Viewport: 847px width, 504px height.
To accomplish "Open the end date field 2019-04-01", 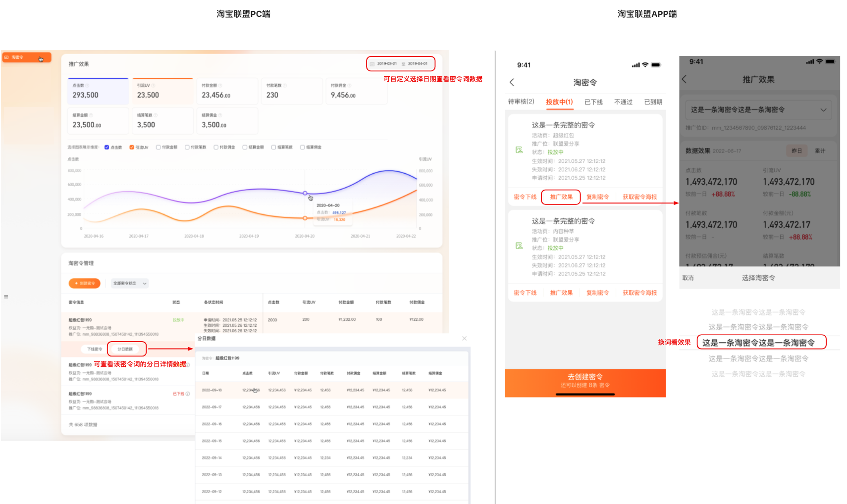I will [418, 64].
